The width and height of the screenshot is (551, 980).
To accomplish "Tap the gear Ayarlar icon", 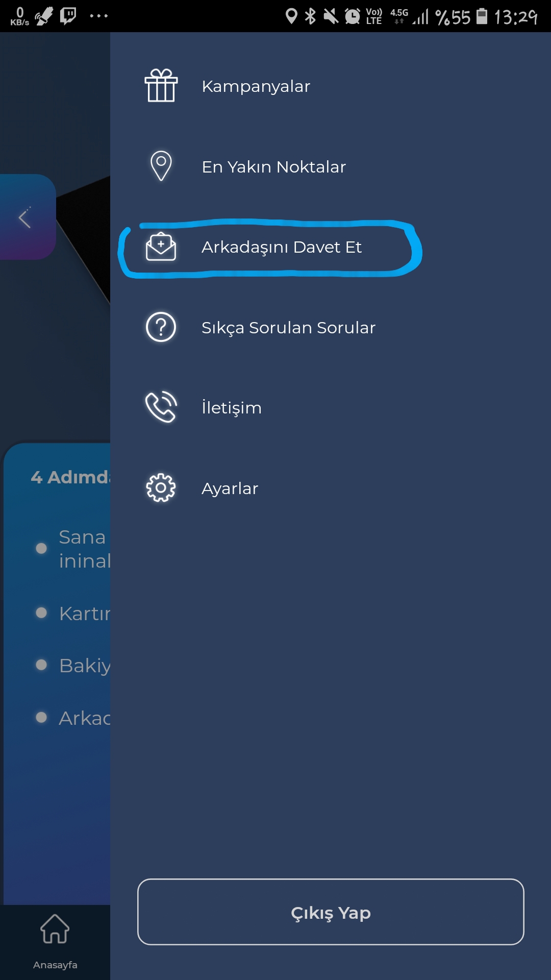I will tap(161, 488).
